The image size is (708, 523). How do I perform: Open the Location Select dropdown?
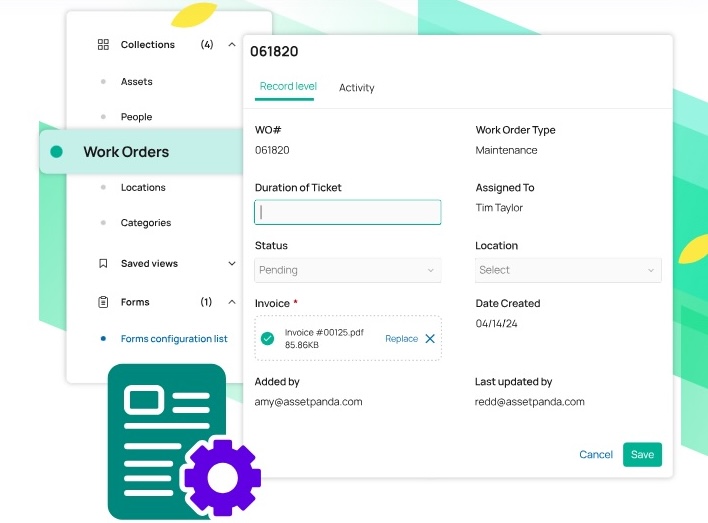point(567,270)
